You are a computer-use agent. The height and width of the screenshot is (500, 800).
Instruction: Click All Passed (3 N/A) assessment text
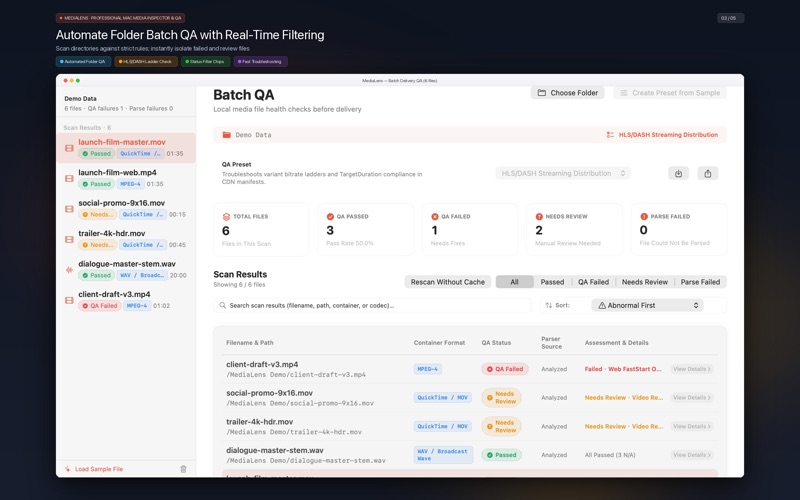pos(610,455)
